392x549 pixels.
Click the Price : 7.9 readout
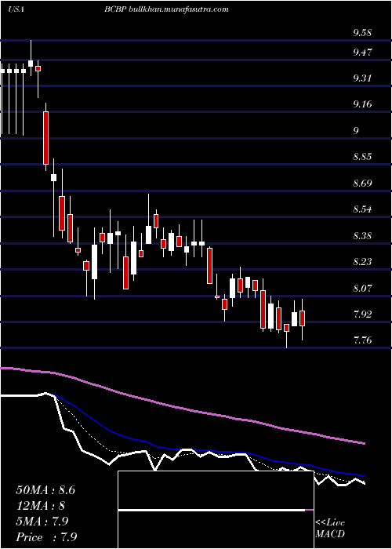46,537
